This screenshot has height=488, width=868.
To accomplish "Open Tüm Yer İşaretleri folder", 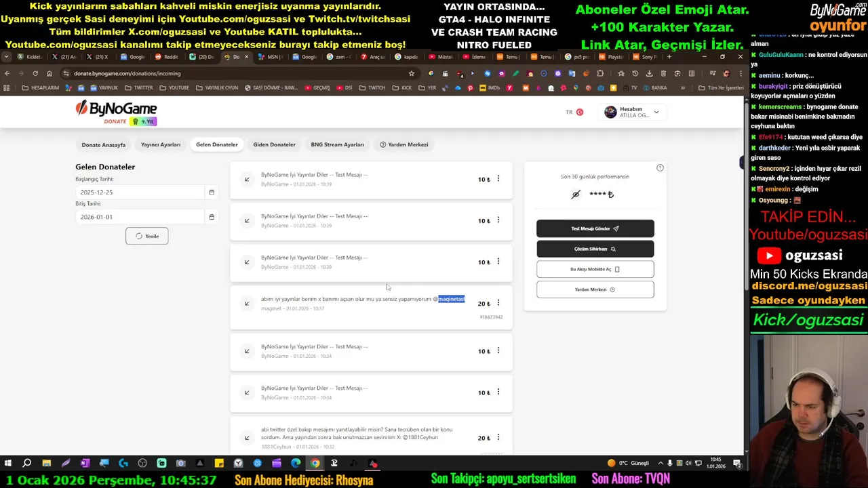I will pyautogui.click(x=721, y=88).
